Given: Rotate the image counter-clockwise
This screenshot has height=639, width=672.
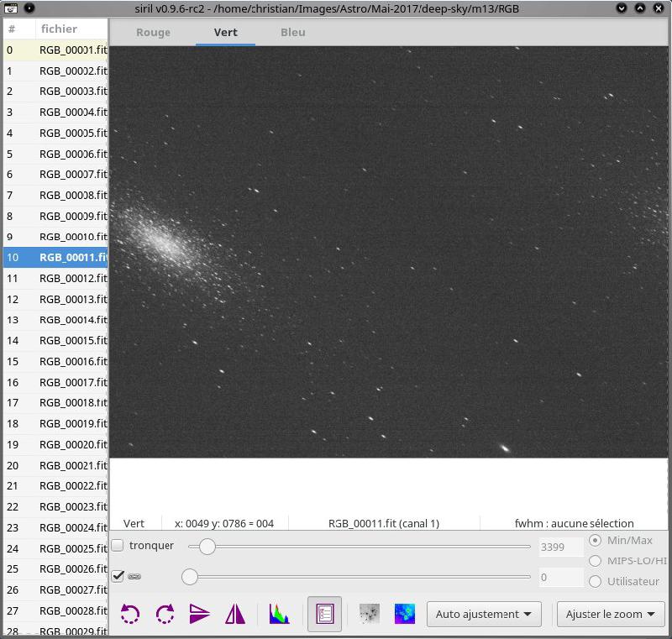Looking at the screenshot, I should tap(130, 614).
